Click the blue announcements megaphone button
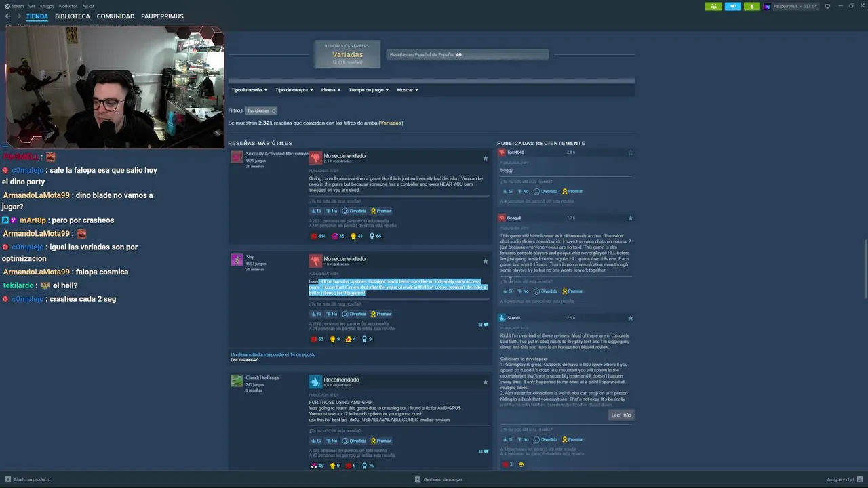This screenshot has width=868, height=488. click(733, 6)
